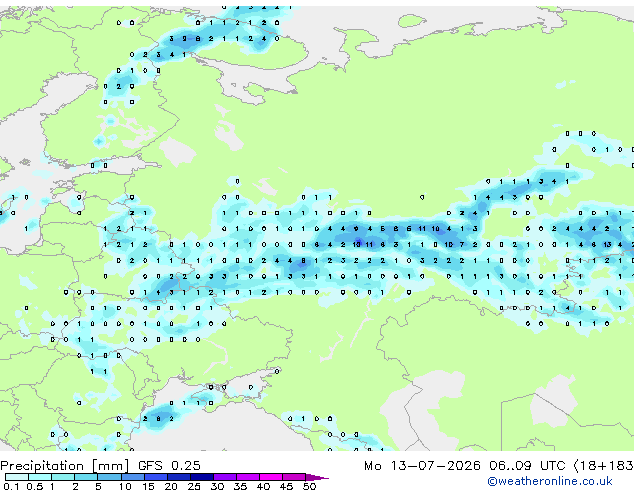This screenshot has width=634, height=490.
Task: Click the '25' legend scale label
Action: [x=194, y=486]
